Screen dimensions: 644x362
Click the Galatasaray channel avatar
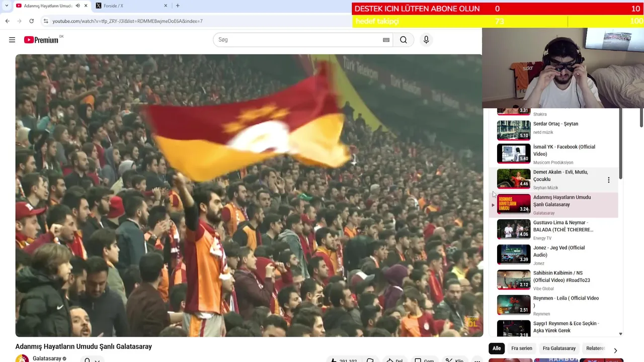(x=22, y=359)
